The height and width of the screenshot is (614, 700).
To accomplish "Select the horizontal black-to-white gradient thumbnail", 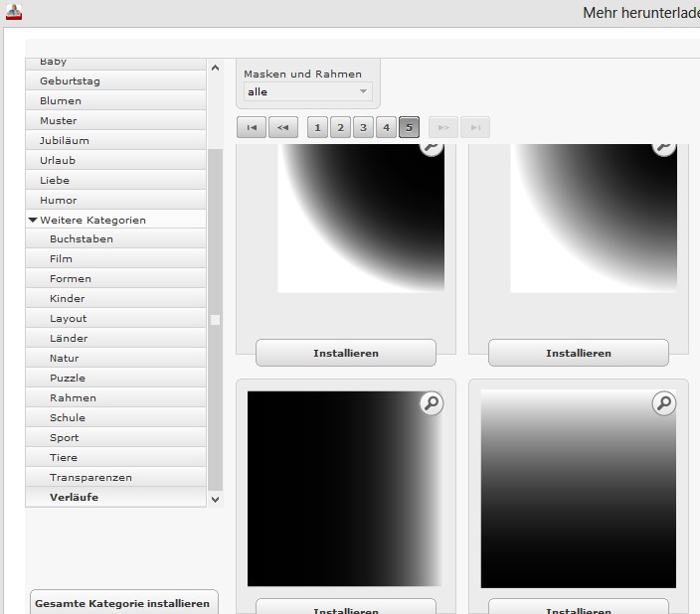I will tap(344, 488).
